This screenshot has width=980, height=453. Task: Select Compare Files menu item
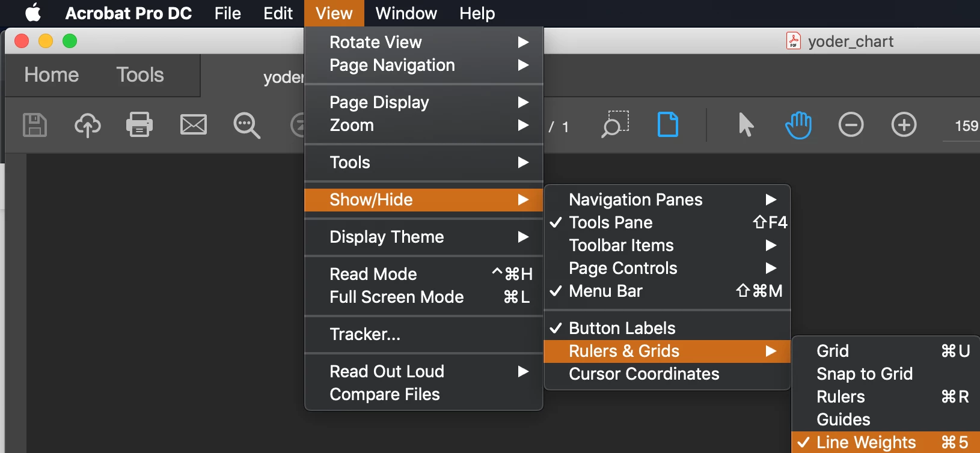click(x=424, y=394)
